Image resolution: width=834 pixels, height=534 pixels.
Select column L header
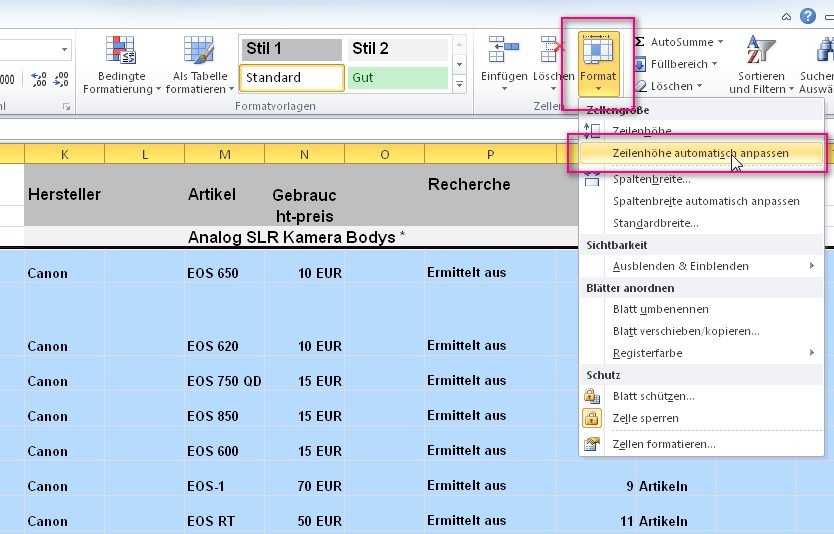(x=145, y=154)
